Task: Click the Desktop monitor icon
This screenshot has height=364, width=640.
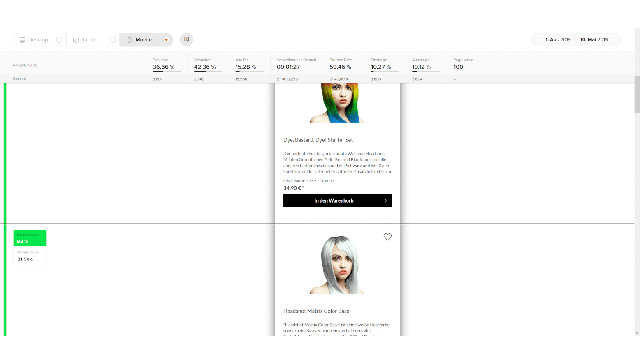Action: [x=22, y=40]
